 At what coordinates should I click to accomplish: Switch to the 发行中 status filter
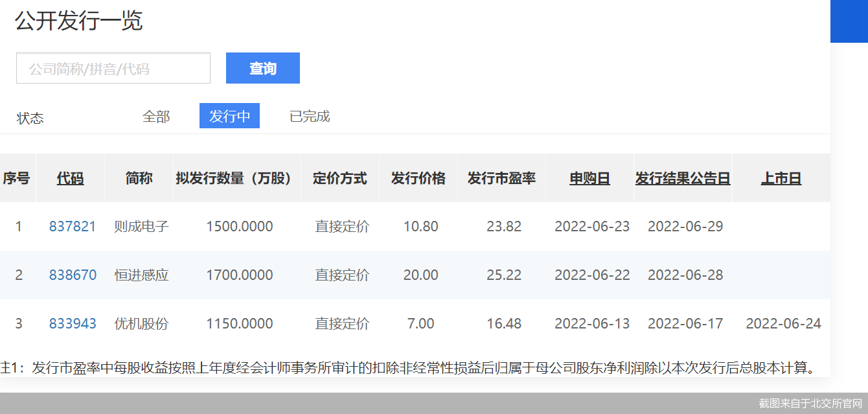pyautogui.click(x=229, y=117)
